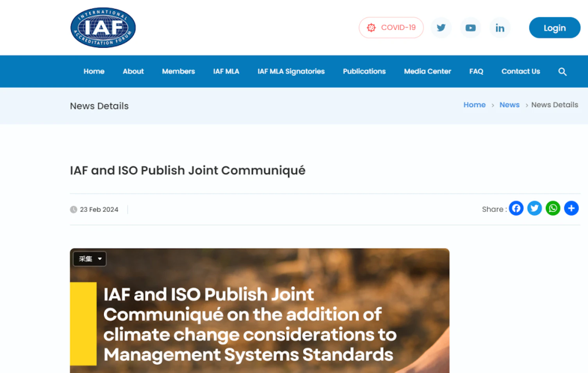Share the article on WhatsApp
The height and width of the screenshot is (373, 588).
(553, 208)
